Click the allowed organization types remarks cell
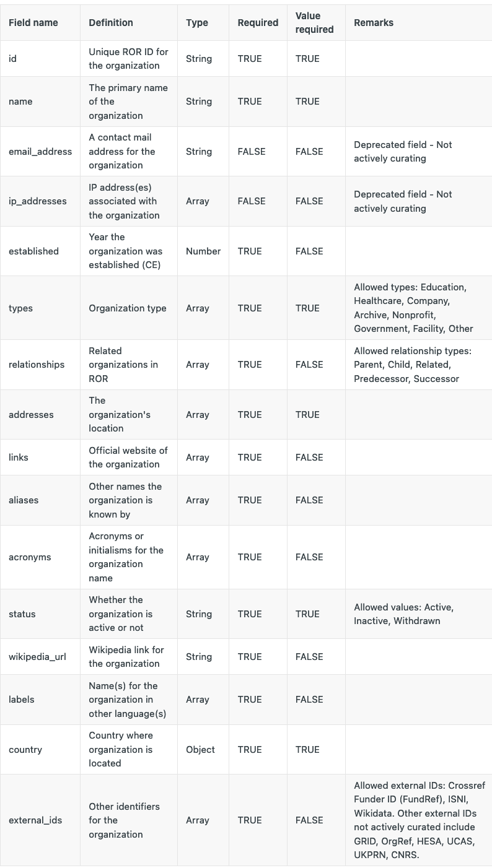The width and height of the screenshot is (492, 868). pos(413,308)
